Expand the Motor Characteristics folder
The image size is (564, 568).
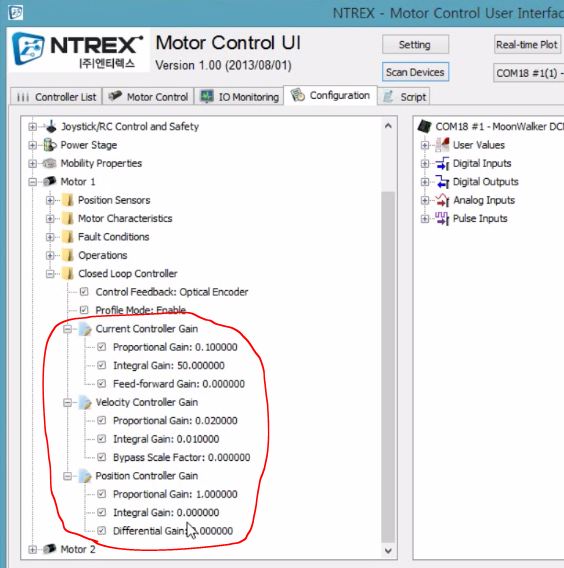pos(50,219)
